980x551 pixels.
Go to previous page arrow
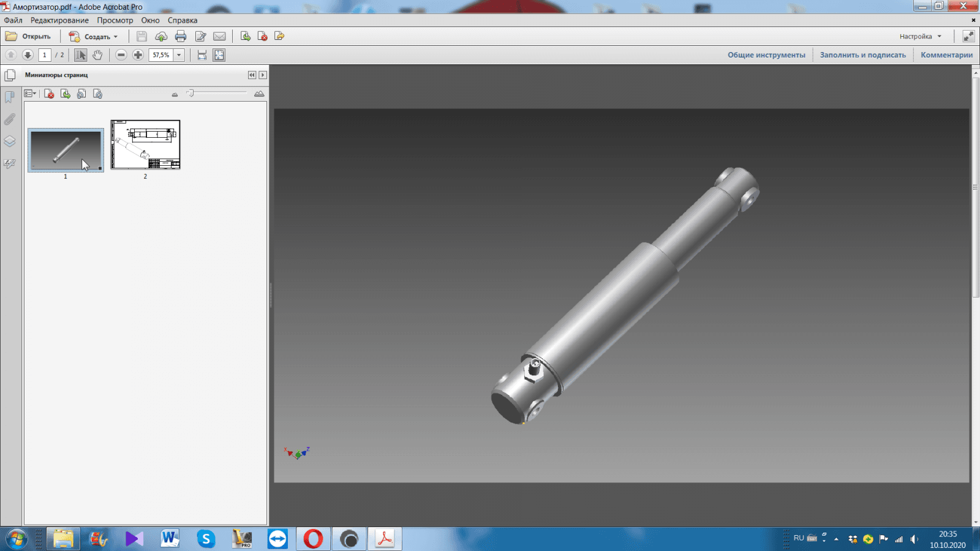tap(10, 54)
